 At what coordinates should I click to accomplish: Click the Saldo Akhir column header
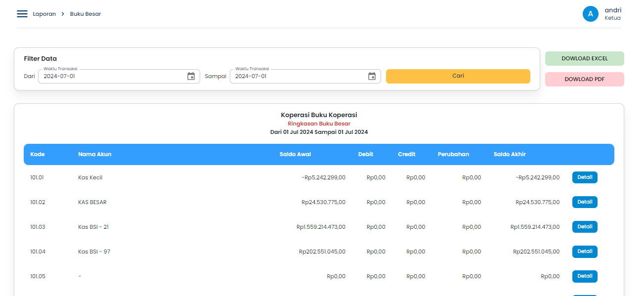[x=510, y=154]
